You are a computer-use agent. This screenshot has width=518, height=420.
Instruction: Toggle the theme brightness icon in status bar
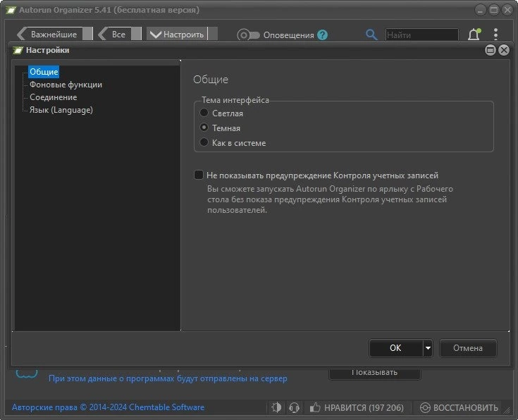point(276,407)
